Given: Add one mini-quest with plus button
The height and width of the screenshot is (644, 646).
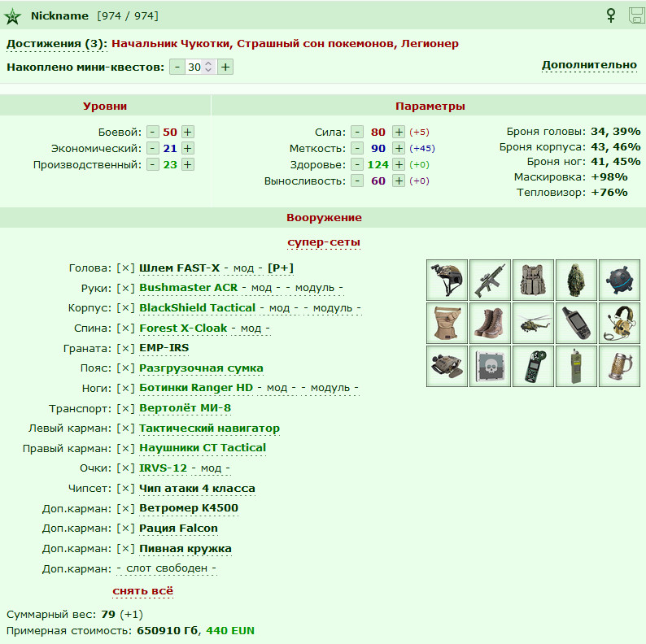Looking at the screenshot, I should 225,67.
